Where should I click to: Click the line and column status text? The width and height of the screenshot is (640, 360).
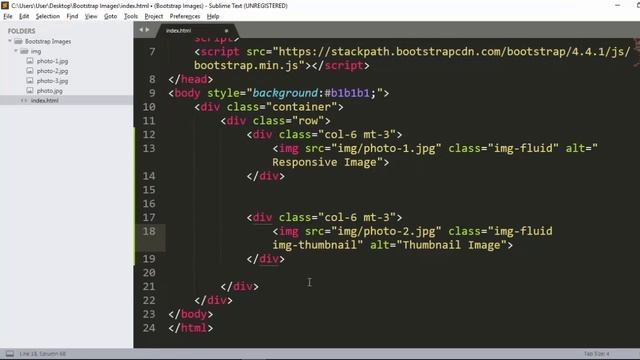click(x=42, y=353)
